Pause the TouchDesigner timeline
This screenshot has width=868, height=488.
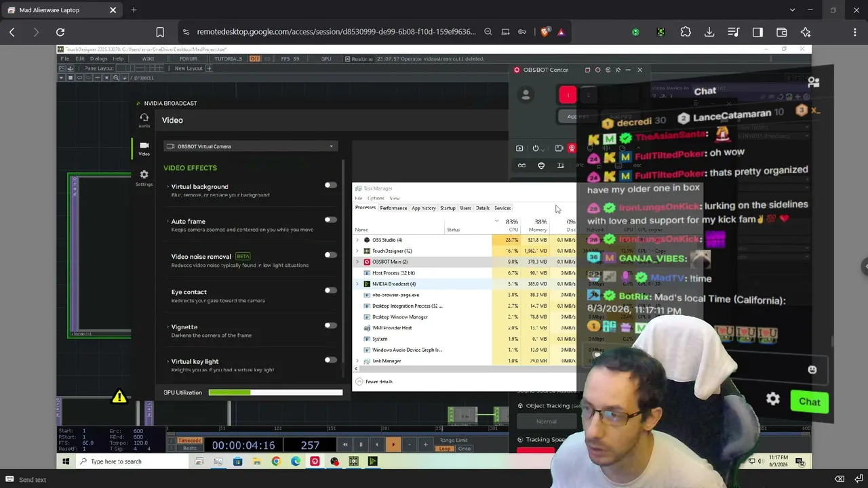point(361,445)
